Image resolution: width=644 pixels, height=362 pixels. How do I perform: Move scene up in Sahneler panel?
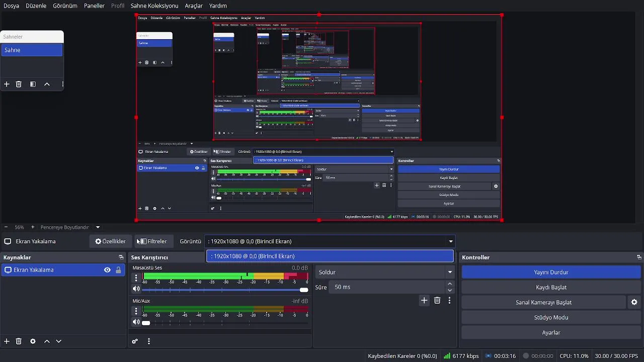pyautogui.click(x=47, y=84)
